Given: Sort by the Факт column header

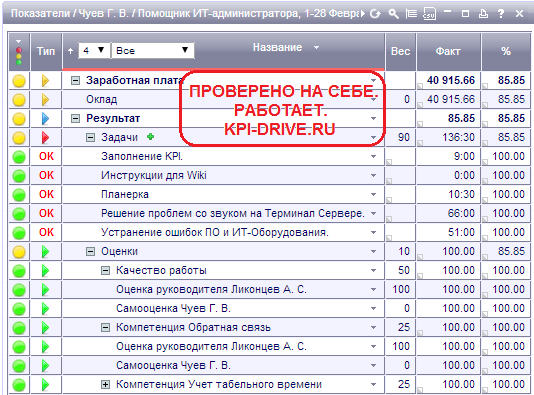Looking at the screenshot, I should (448, 51).
